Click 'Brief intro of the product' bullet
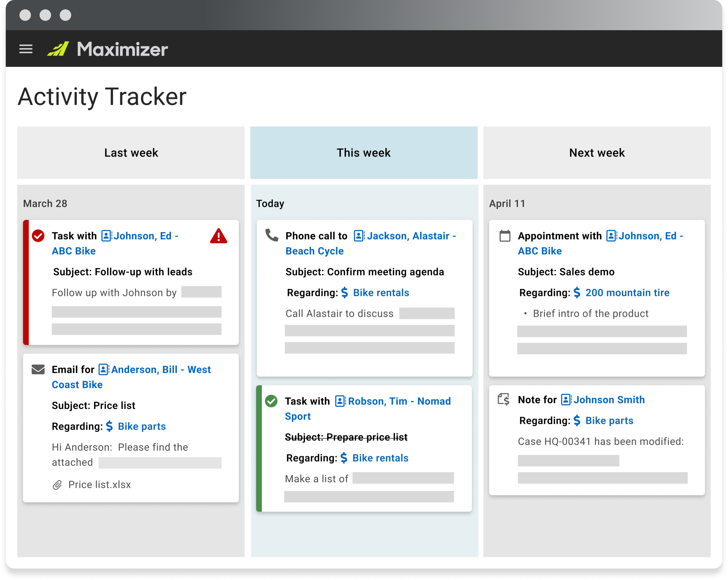Screen dimensions: 728x580 click(x=591, y=313)
